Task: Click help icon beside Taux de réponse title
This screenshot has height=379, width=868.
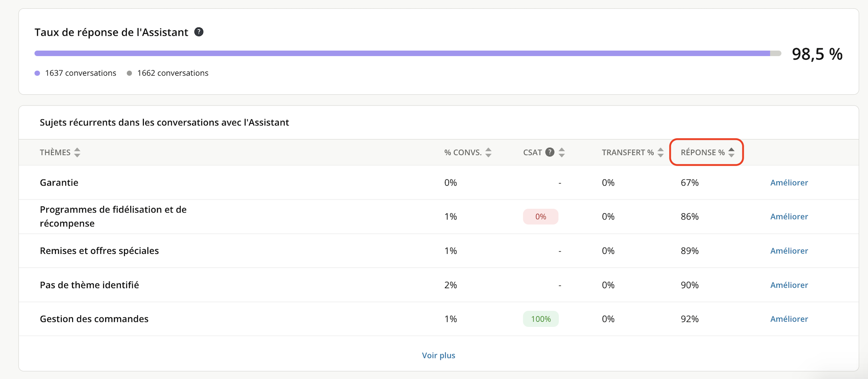Action: [x=198, y=32]
